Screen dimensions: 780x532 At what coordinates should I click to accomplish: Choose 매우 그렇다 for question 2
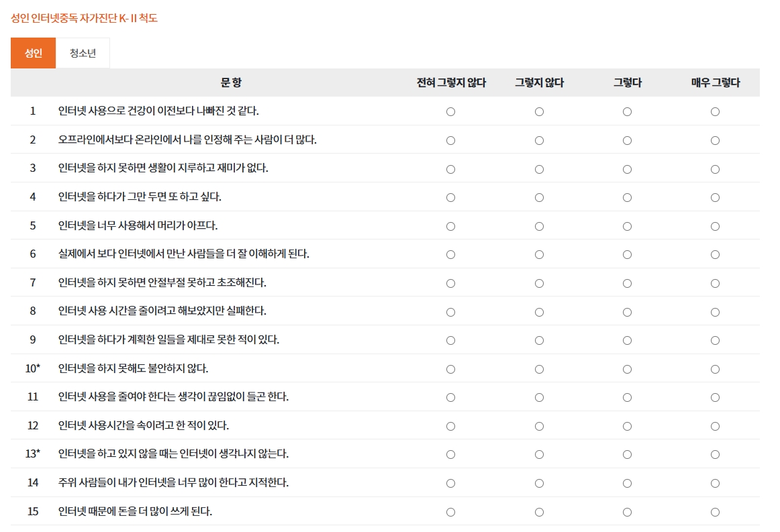[715, 141]
